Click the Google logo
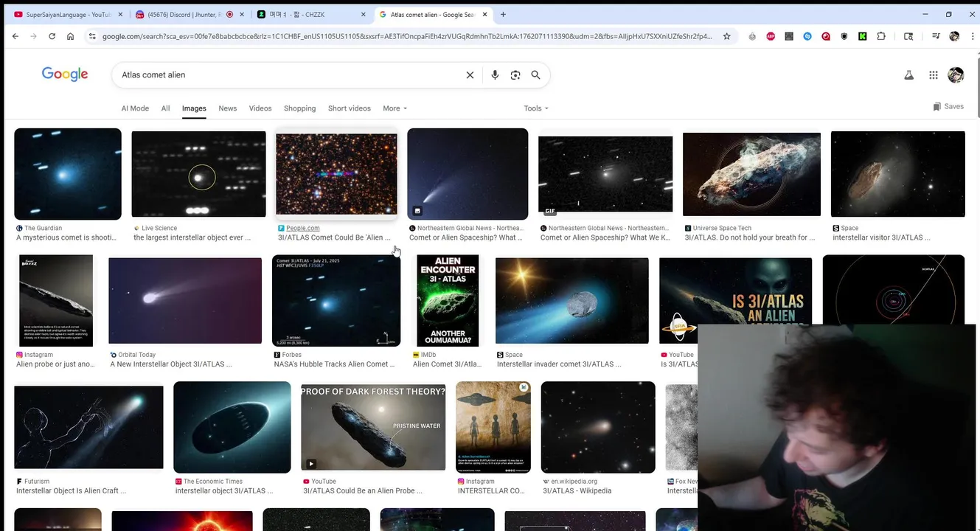Image resolution: width=980 pixels, height=531 pixels. 65,74
